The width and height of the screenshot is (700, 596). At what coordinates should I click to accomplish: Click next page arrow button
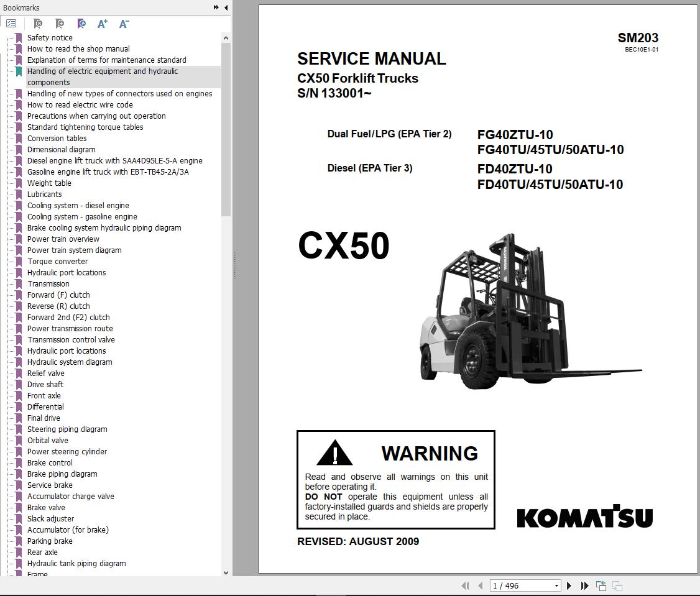[569, 585]
